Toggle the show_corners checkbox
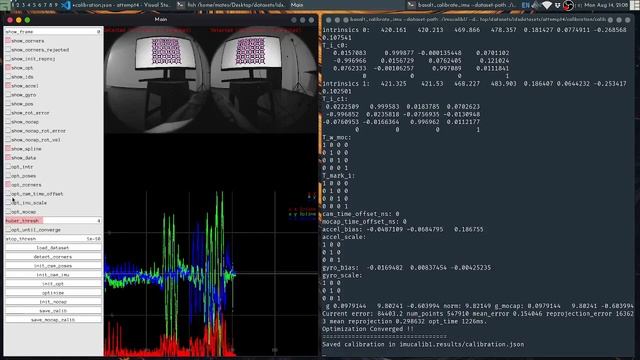640x360 pixels. [x=8, y=41]
